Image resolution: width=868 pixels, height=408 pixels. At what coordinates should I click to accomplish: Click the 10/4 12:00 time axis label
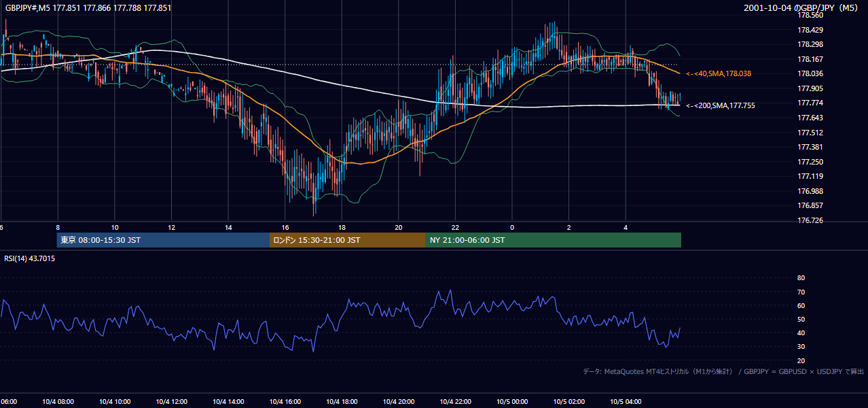click(x=171, y=402)
